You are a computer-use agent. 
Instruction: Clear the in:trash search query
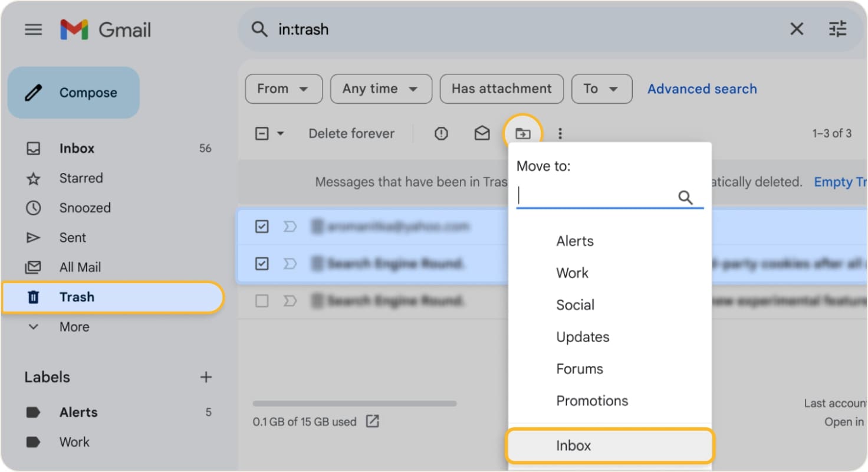pos(797,29)
